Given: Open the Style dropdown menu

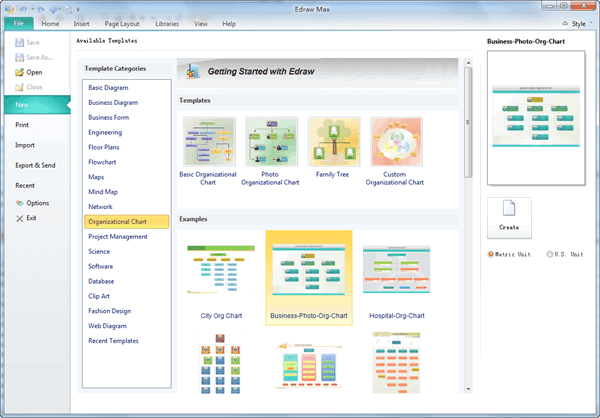Looking at the screenshot, I should pos(582,24).
